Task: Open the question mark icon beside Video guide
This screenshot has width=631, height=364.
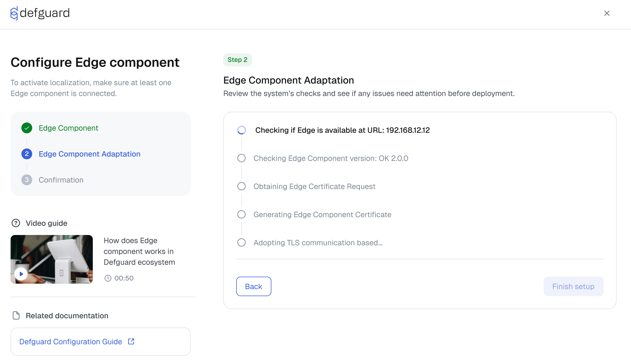Action: coord(16,223)
